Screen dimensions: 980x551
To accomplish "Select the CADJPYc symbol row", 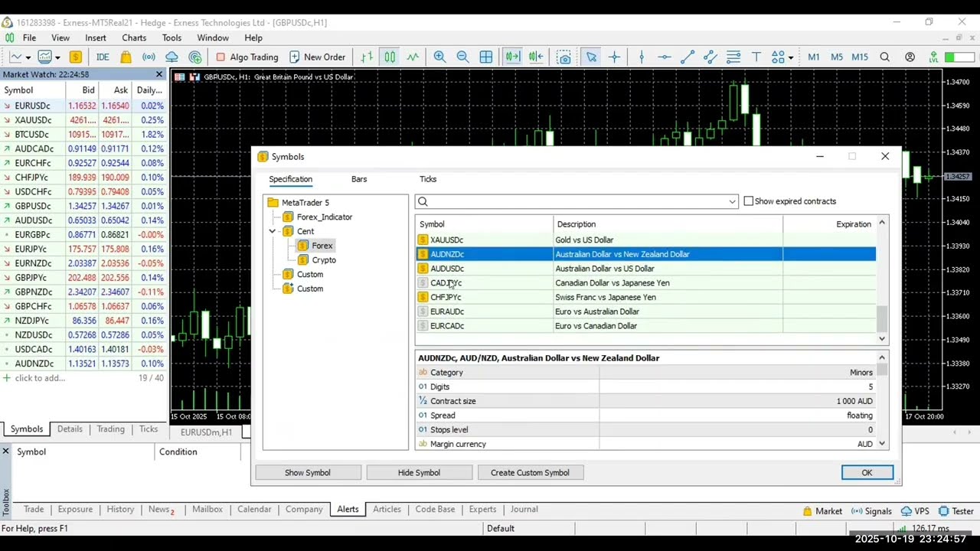I will point(645,283).
